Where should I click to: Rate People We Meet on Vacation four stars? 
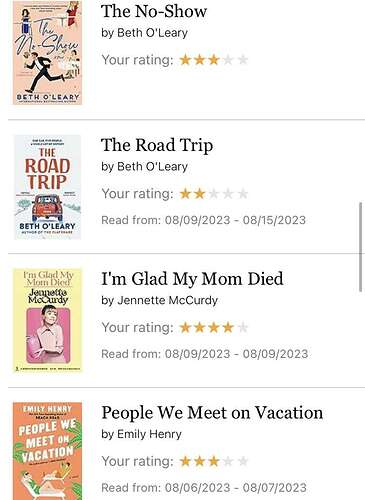pyautogui.click(x=228, y=461)
